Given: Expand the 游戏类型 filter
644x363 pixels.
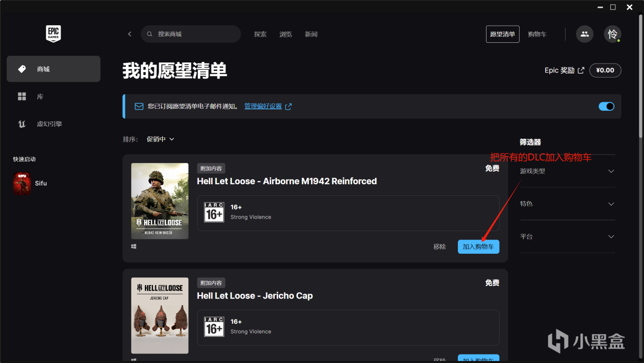Looking at the screenshot, I should 568,171.
